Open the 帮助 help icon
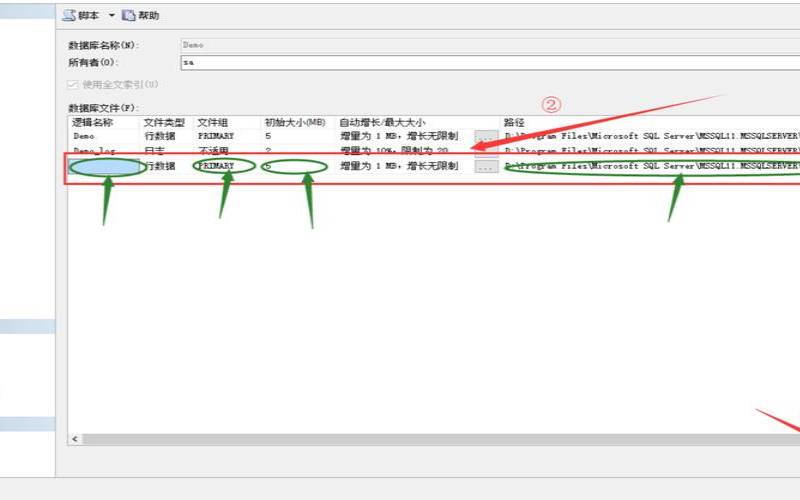 coord(128,16)
